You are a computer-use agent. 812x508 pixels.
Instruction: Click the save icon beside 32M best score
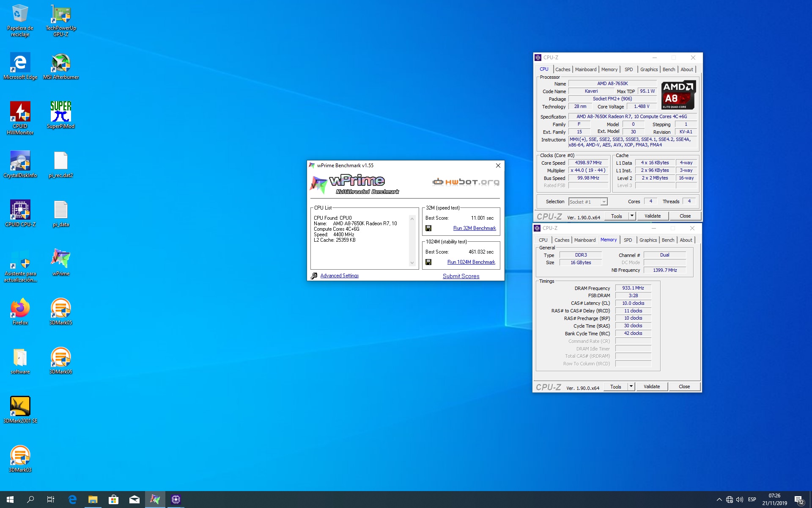pos(428,228)
